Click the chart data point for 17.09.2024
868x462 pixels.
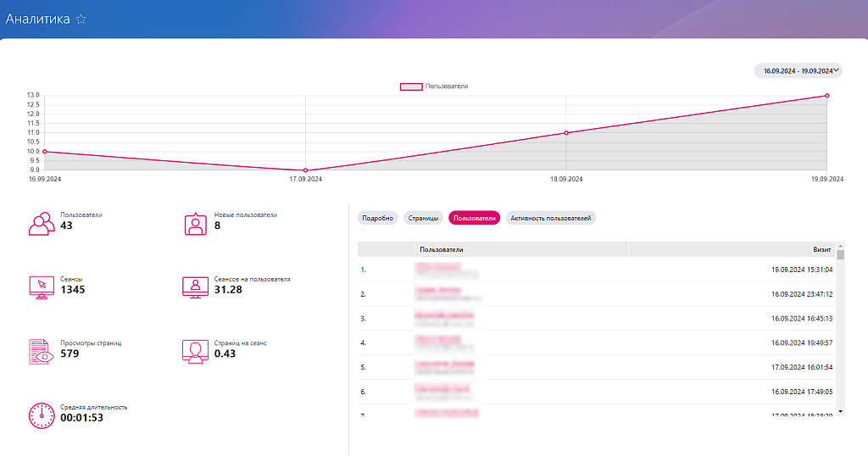pyautogui.click(x=305, y=170)
